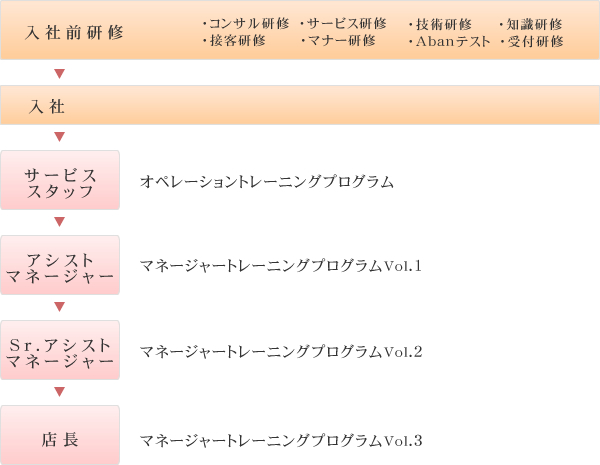Open the サービススタッフ box

pos(60,180)
